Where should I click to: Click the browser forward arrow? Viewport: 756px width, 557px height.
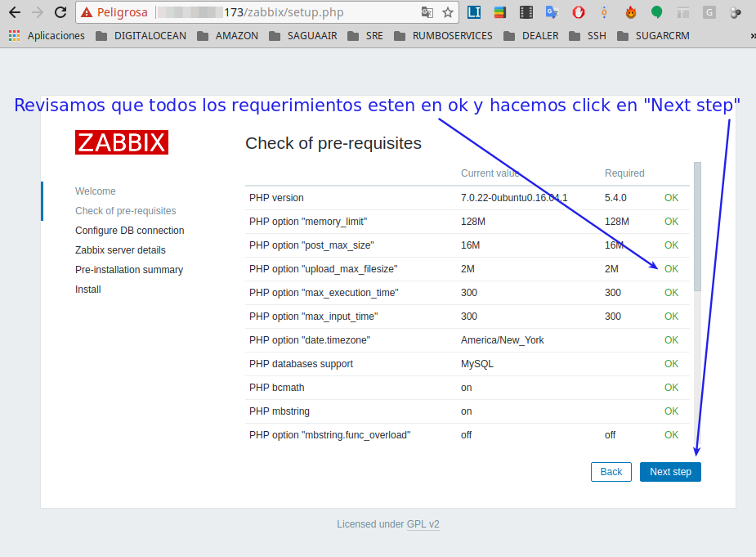(37, 12)
